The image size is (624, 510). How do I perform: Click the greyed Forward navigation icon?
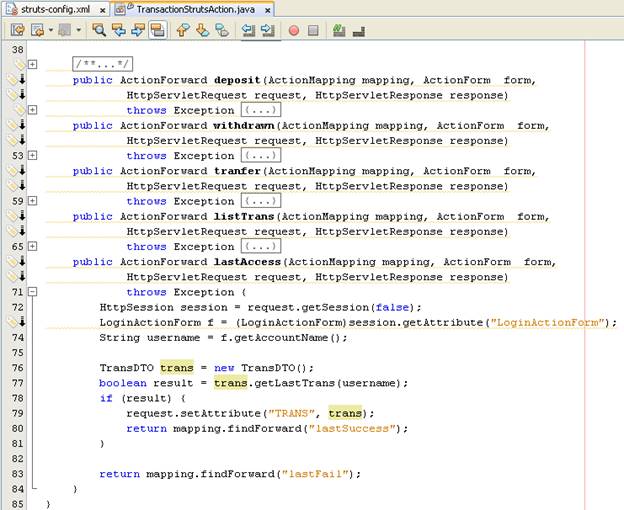[65, 30]
